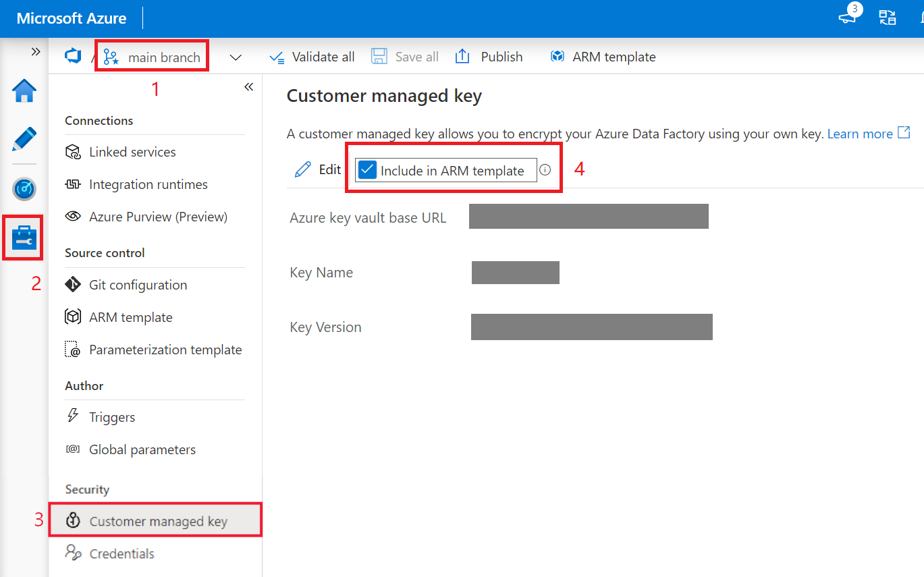Go to Global parameters
The image size is (924, 577).
pyautogui.click(x=142, y=449)
